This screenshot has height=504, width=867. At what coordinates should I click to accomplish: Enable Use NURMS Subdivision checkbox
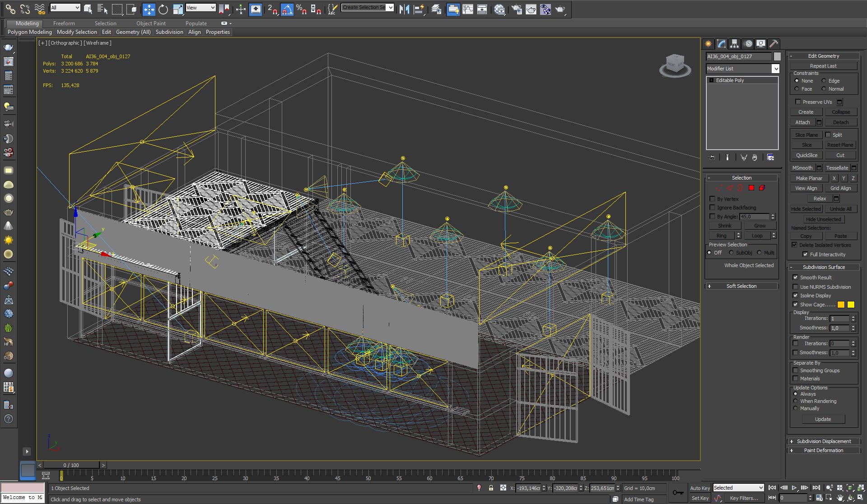[x=795, y=287]
